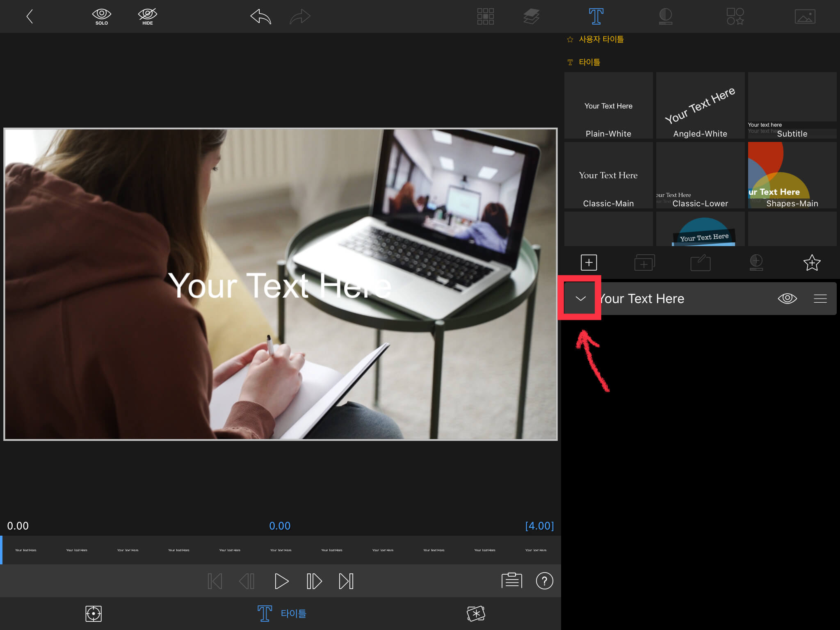Screen dimensions: 840x630
Task: Add new title with plus square icon
Action: coord(589,262)
